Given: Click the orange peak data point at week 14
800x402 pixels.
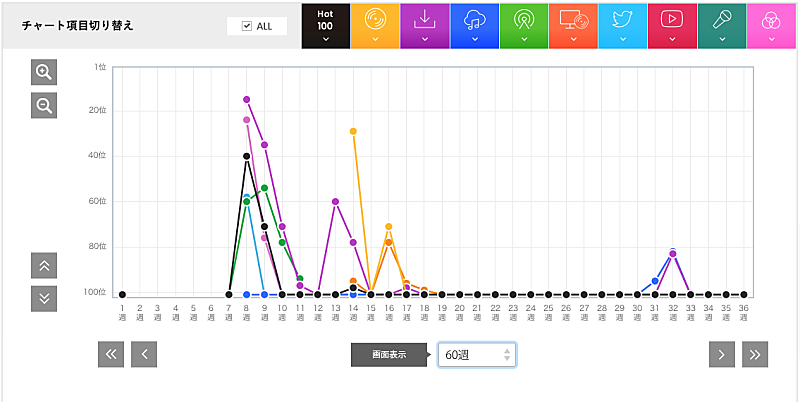Looking at the screenshot, I should point(353,131).
